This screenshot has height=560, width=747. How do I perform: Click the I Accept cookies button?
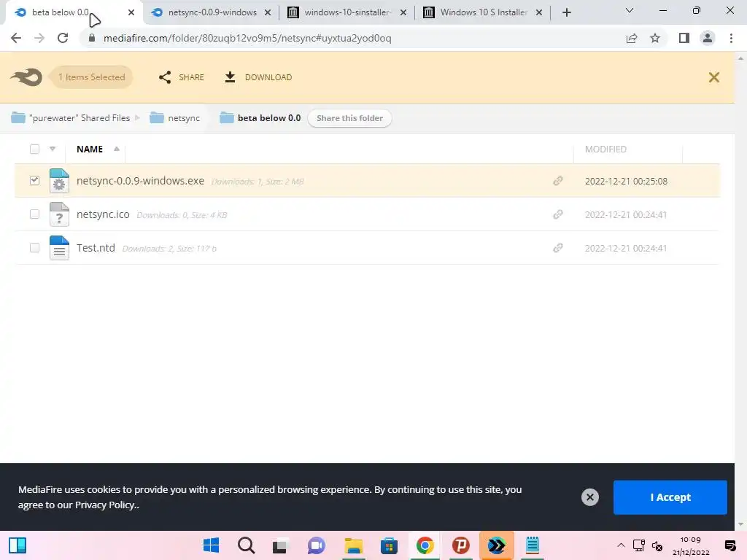[x=670, y=497]
